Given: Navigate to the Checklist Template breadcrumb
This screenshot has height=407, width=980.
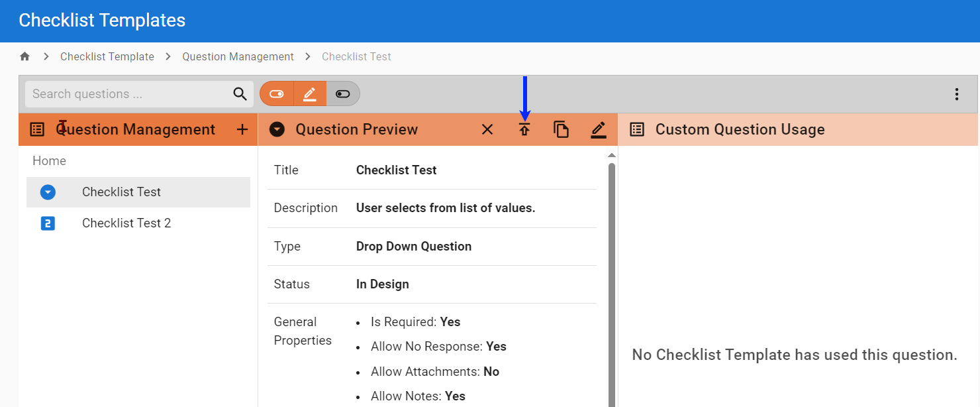Looking at the screenshot, I should click(107, 56).
